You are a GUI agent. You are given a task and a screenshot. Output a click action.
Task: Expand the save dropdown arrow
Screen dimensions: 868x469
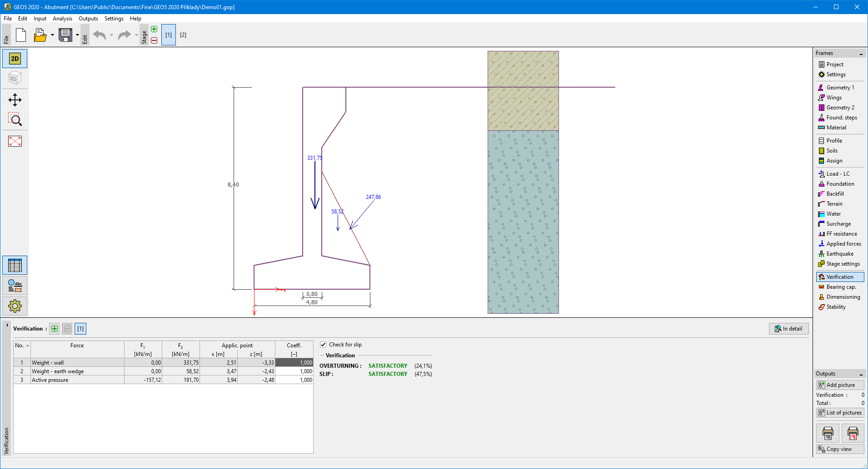[77, 35]
